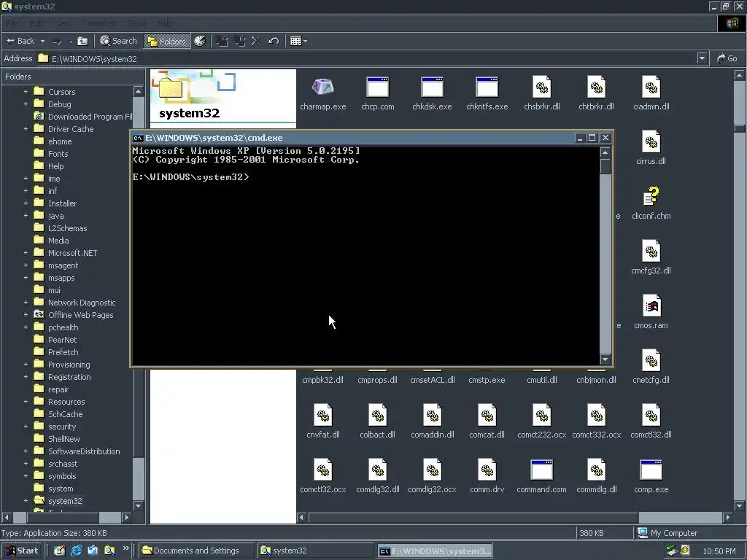Open the Tools menu
Viewport: 747px width, 560px height.
[x=136, y=23]
